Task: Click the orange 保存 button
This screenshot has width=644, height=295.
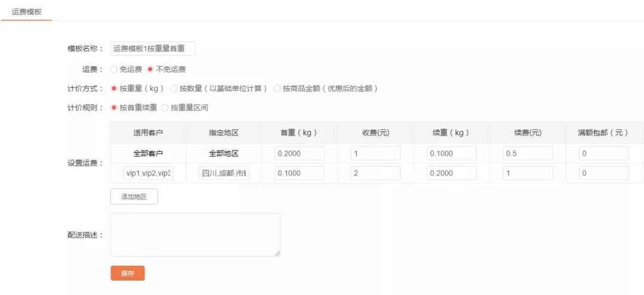Action: click(128, 273)
